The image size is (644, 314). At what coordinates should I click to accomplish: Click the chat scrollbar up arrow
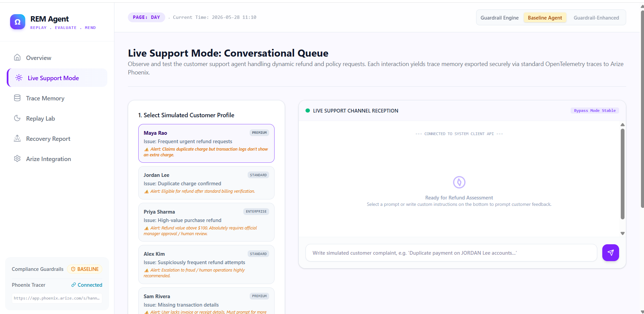click(x=622, y=125)
